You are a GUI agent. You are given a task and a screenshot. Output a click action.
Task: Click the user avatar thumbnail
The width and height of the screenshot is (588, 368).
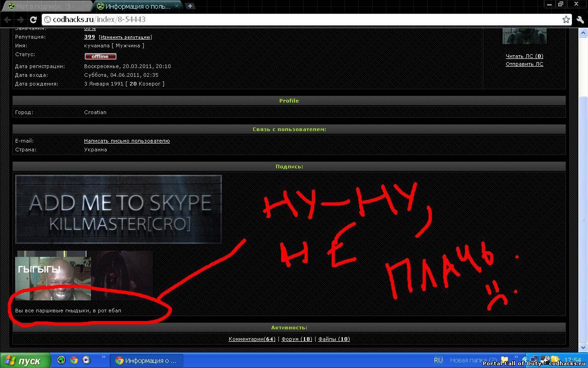(x=524, y=36)
